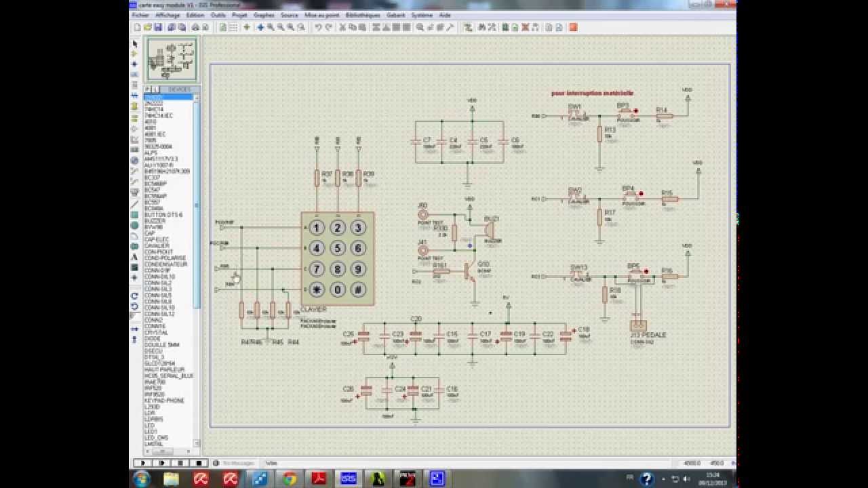Click the Windows Start button
Image resolution: width=868 pixels, height=488 pixels.
pyautogui.click(x=142, y=479)
